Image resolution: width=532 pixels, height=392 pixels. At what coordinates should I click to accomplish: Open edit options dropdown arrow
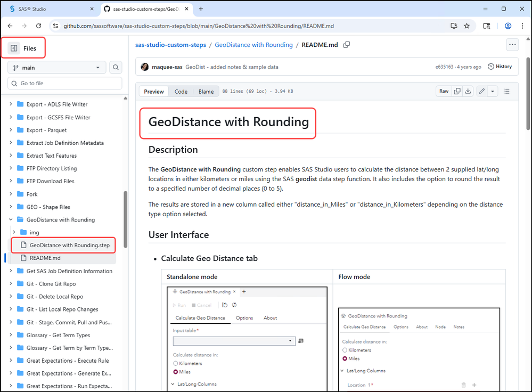pos(492,91)
